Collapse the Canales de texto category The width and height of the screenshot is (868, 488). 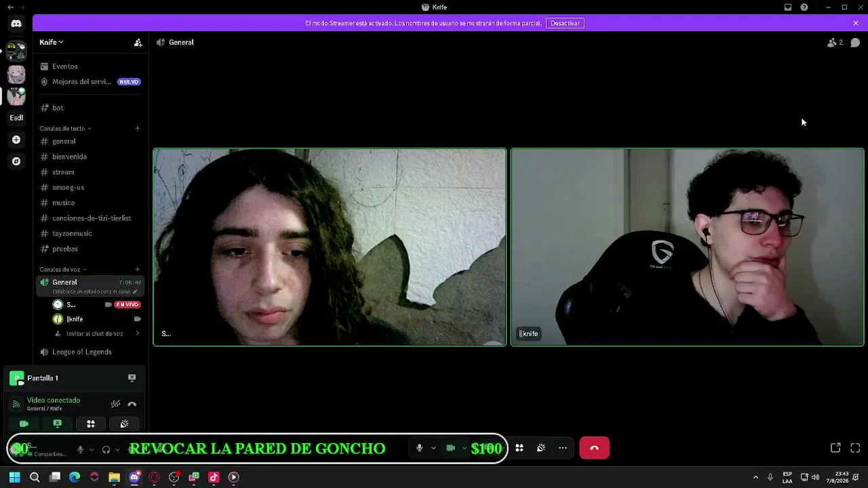pyautogui.click(x=65, y=128)
